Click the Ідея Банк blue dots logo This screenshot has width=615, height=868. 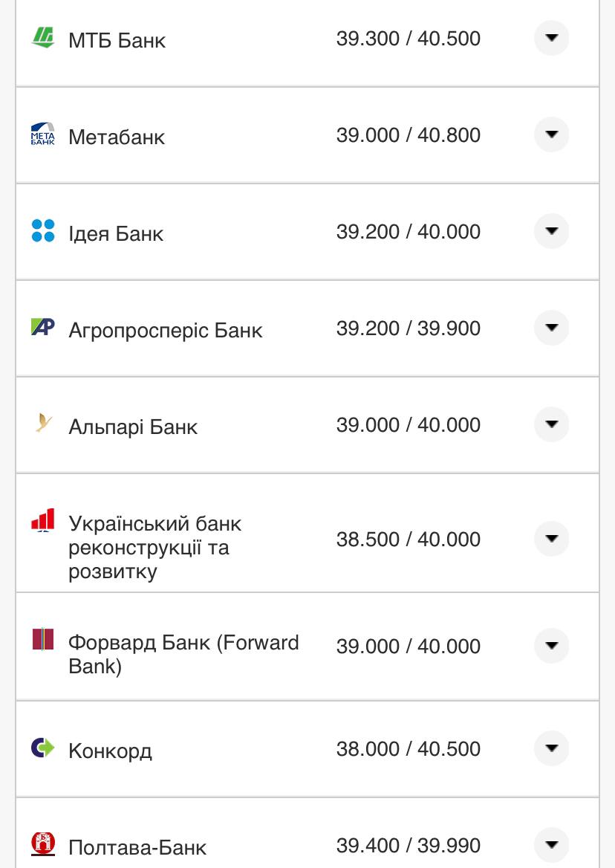coord(43,230)
